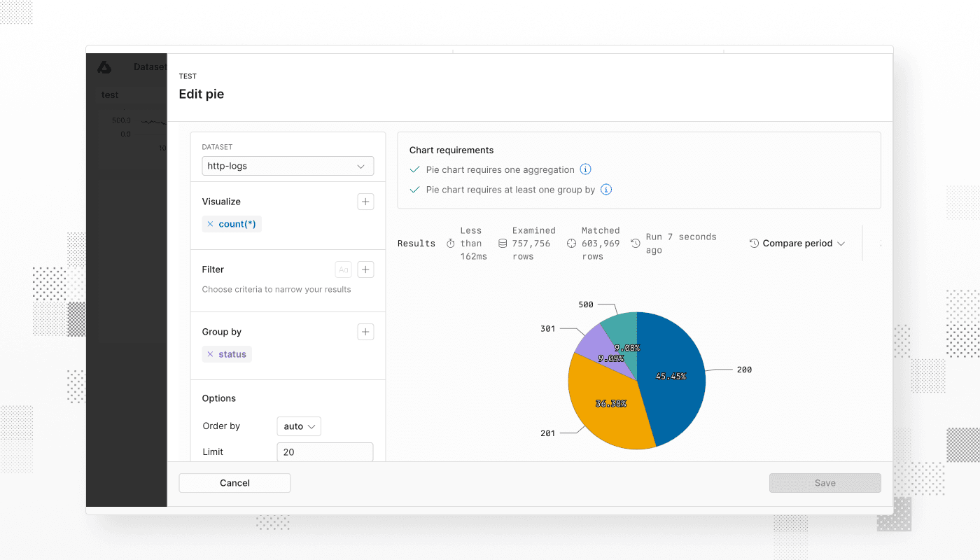The height and width of the screenshot is (560, 980).
Task: Open info icon for group by requirement
Action: pos(606,190)
